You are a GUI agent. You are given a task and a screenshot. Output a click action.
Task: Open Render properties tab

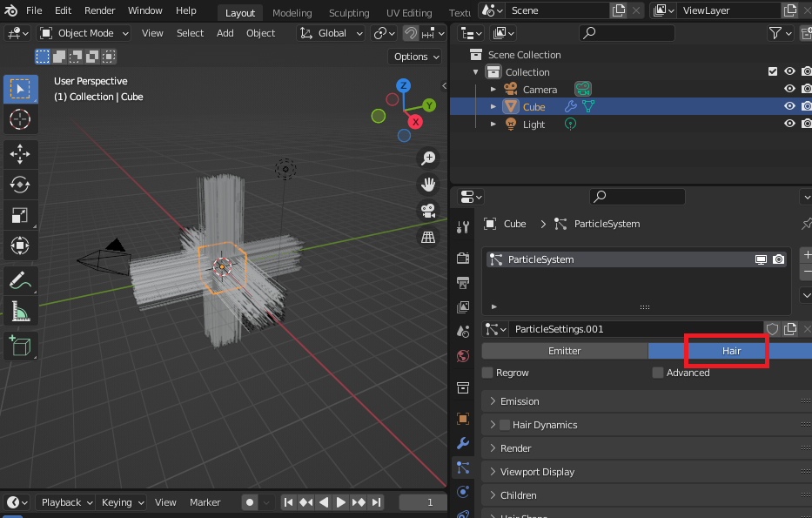pos(463,258)
